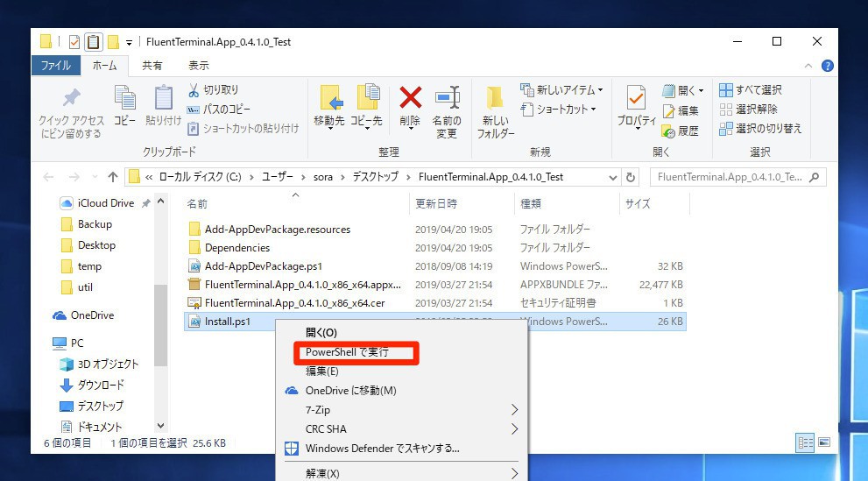868x481 pixels.
Task: Open the CRC SHA submenu
Action: (x=402, y=429)
